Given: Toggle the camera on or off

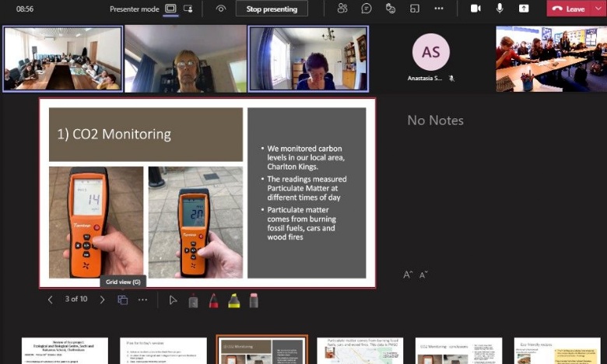Looking at the screenshot, I should point(475,9).
